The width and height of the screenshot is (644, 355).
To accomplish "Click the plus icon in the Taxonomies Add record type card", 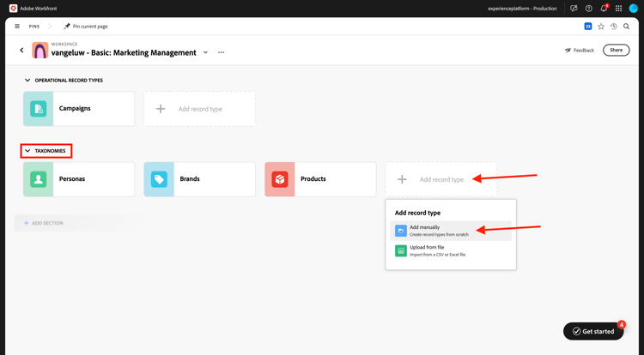I will 402,179.
